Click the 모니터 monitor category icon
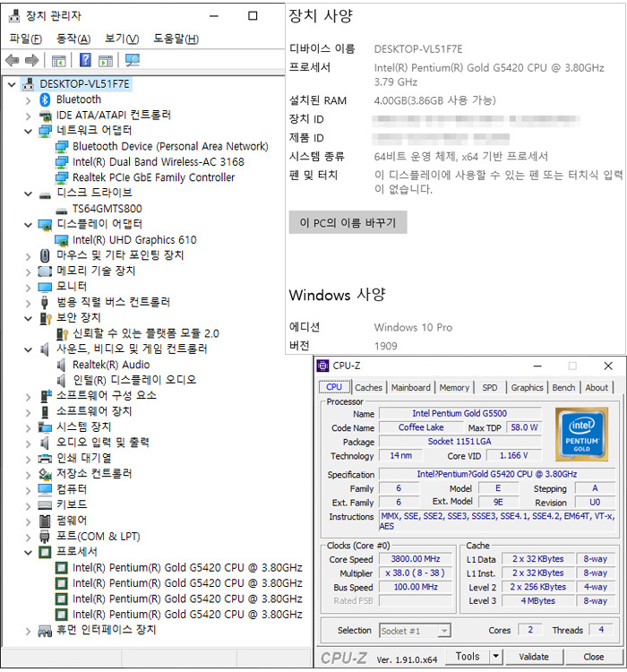Image resolution: width=627 pixels, height=672 pixels. coord(45,287)
